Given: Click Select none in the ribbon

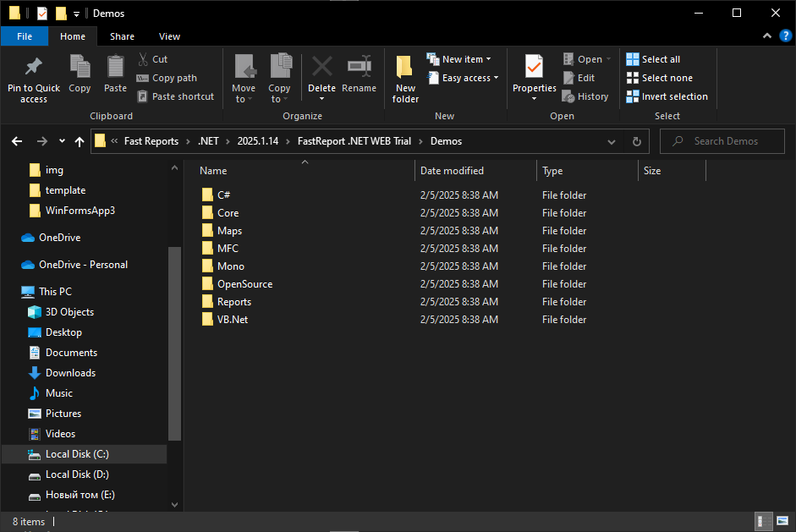Looking at the screenshot, I should click(x=660, y=78).
